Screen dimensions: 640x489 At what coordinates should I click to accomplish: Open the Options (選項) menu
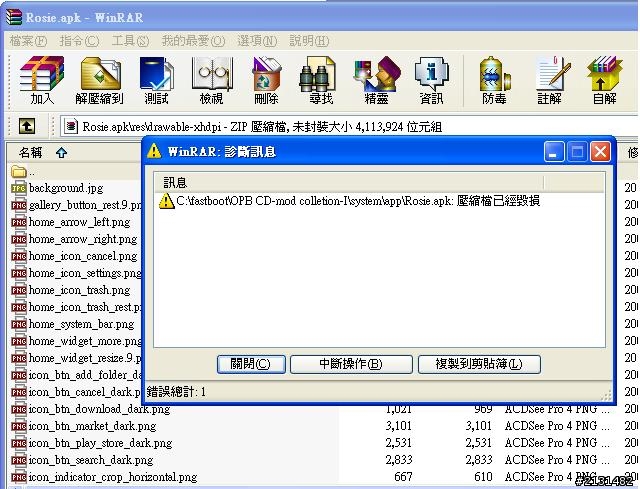[x=257, y=41]
